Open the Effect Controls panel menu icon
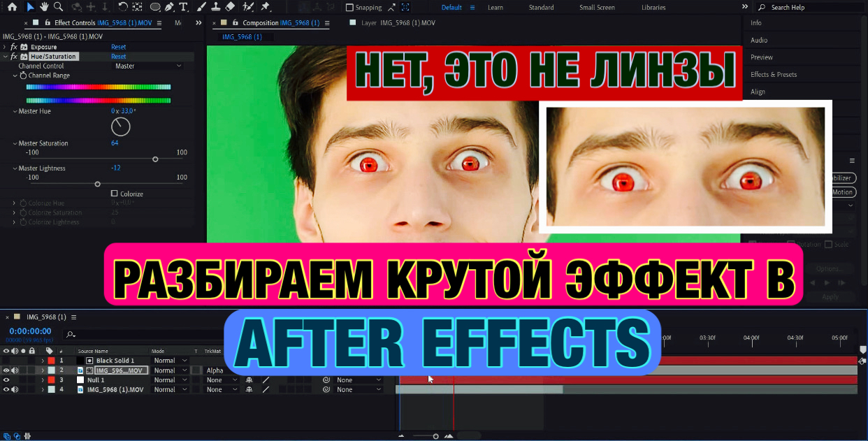The width and height of the screenshot is (868, 441). [159, 23]
